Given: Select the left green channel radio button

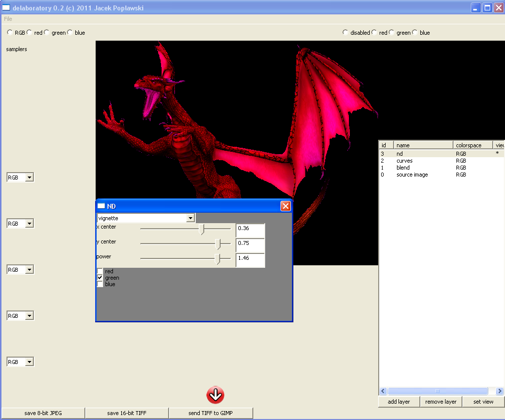Looking at the screenshot, I should click(47, 32).
